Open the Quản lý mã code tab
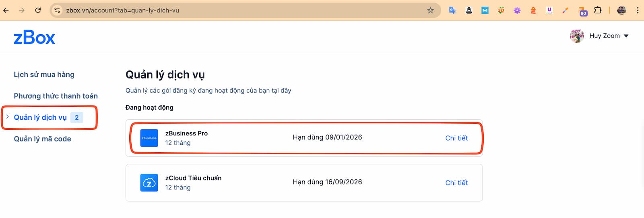This screenshot has width=644, height=218. click(42, 139)
